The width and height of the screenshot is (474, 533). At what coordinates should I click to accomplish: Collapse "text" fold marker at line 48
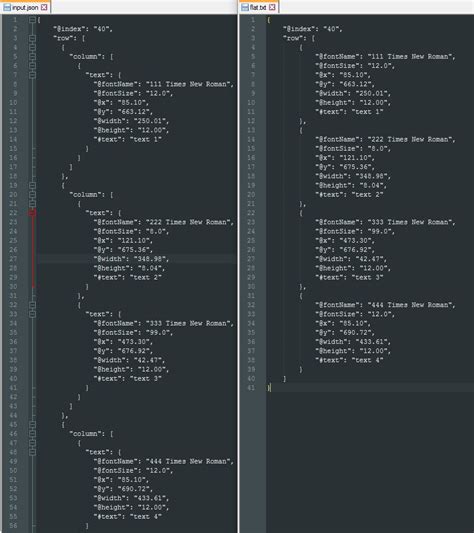click(x=32, y=452)
